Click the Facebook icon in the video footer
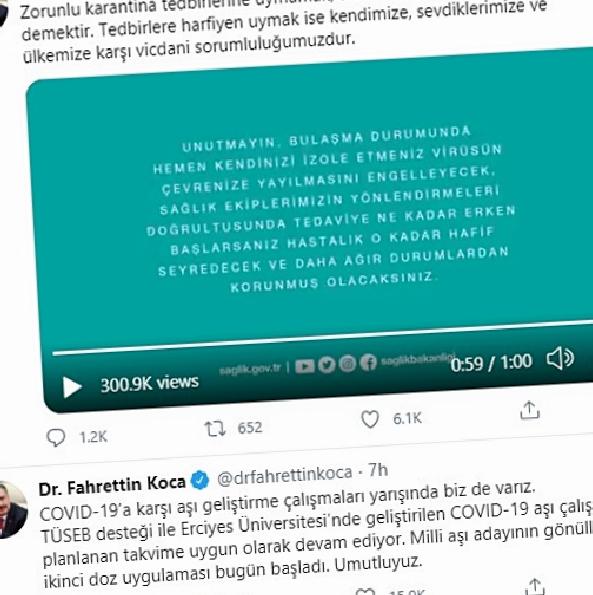The width and height of the screenshot is (593, 595). (368, 362)
